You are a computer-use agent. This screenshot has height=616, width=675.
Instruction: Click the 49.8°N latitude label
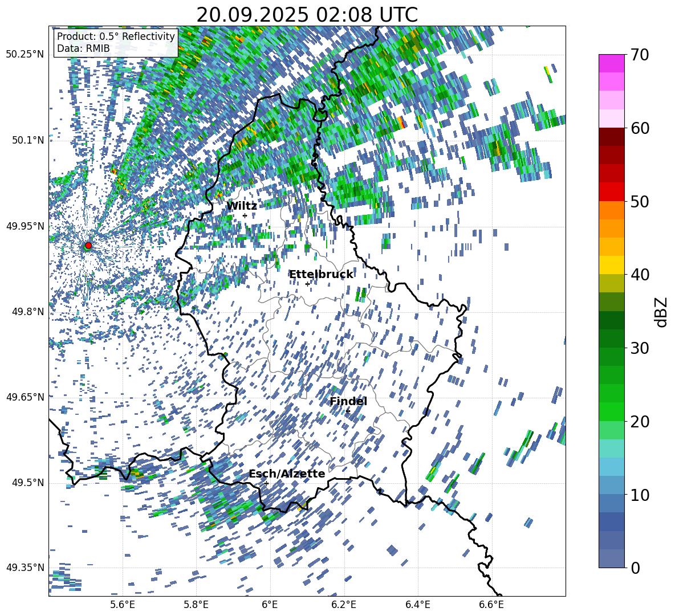pos(27,312)
